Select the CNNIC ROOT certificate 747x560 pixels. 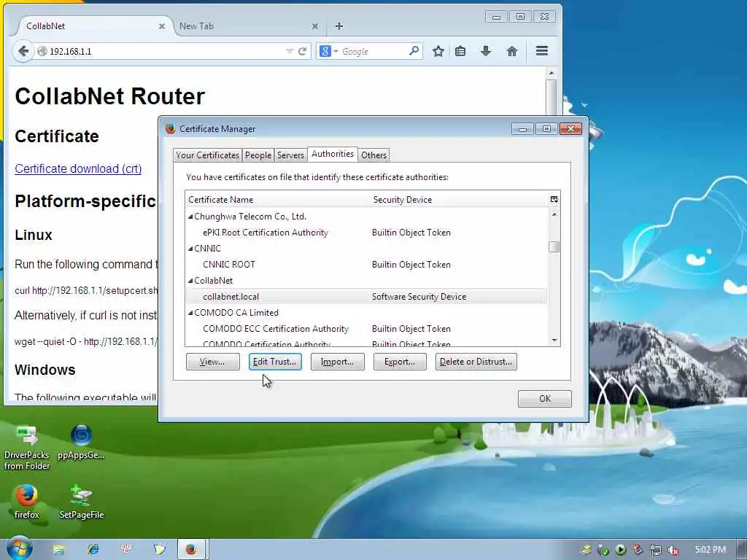tap(366, 264)
